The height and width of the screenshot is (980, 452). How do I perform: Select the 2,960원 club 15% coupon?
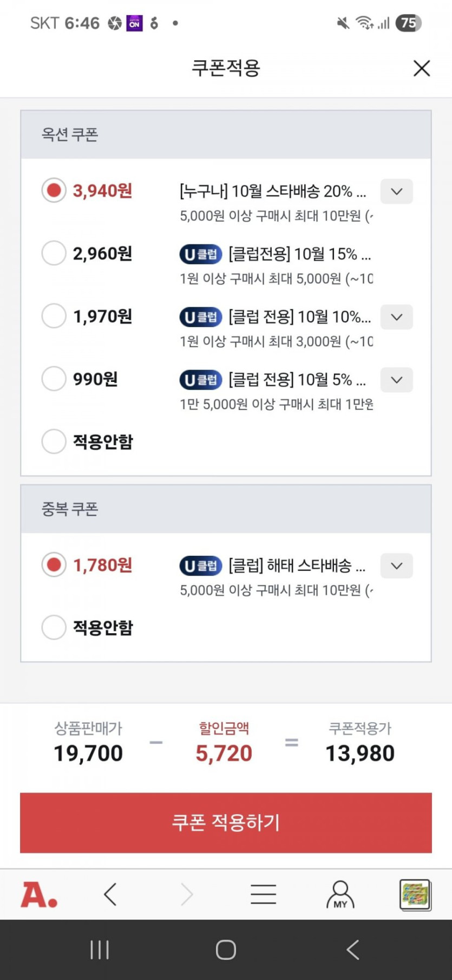54,253
